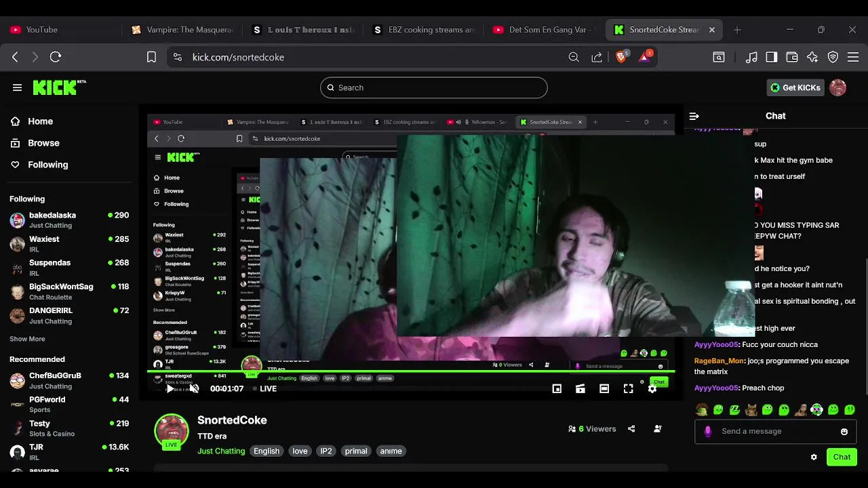Open the Just Chatting category link

pyautogui.click(x=221, y=451)
